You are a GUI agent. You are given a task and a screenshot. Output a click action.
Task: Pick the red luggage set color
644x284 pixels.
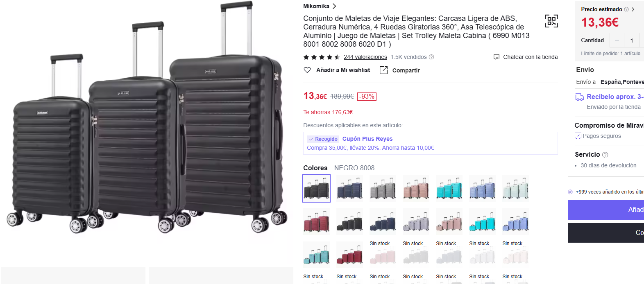point(316,221)
